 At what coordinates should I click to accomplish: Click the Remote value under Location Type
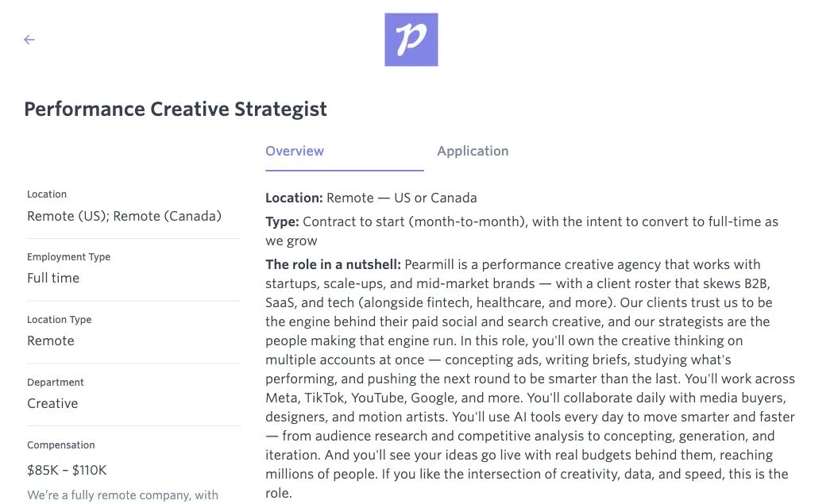tap(51, 340)
